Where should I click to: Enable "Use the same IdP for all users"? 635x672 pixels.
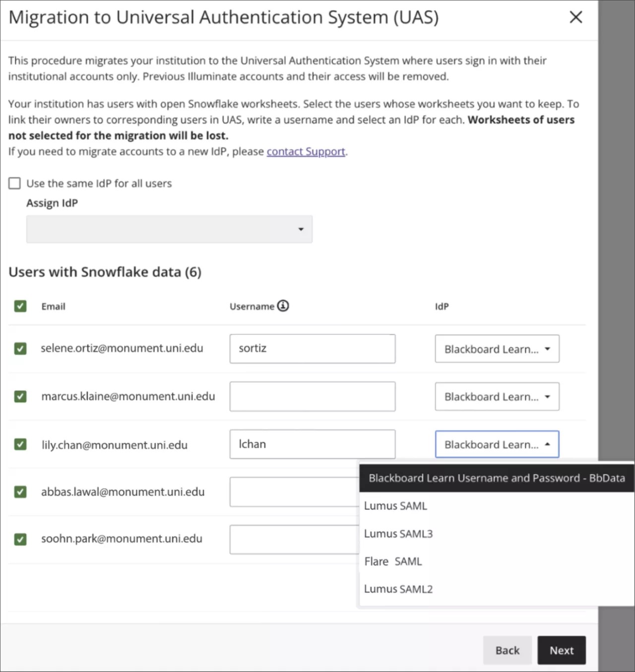14,183
